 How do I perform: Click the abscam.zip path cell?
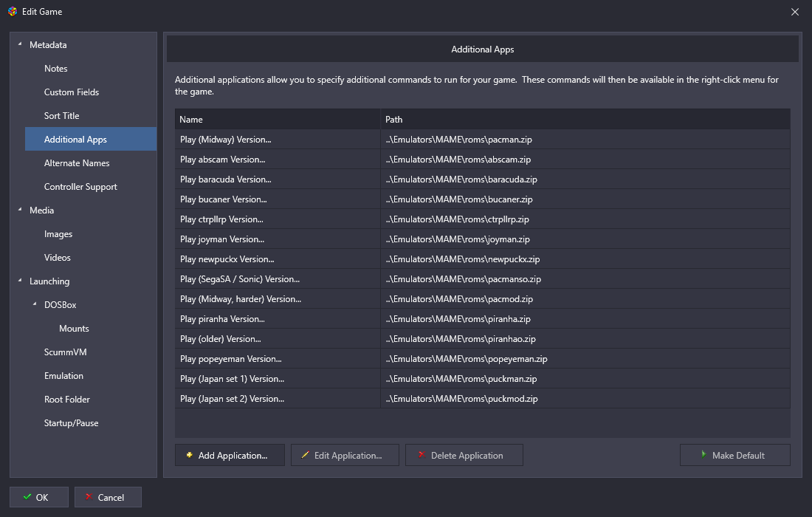pos(585,159)
